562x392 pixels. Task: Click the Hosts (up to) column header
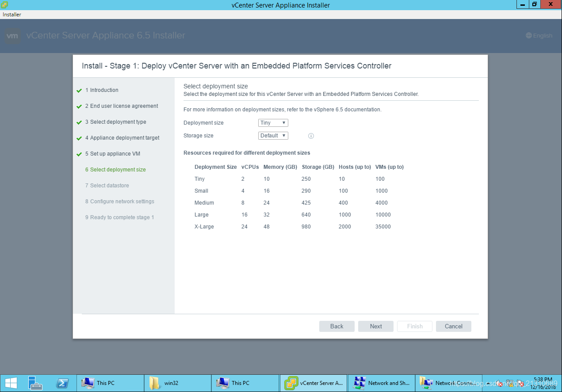click(x=355, y=167)
